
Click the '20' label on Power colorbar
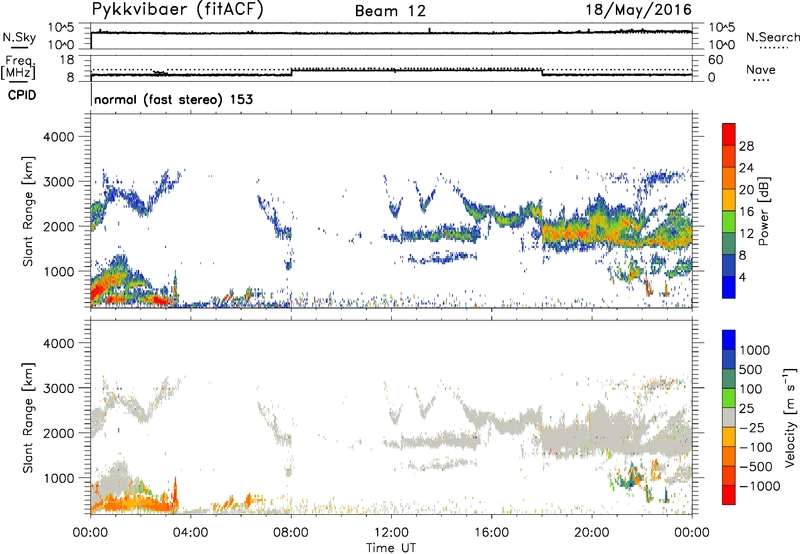(x=746, y=190)
